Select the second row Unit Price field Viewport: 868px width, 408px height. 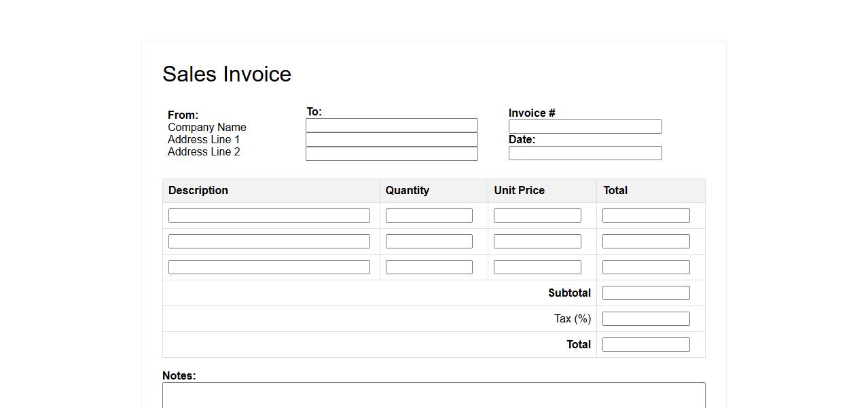(x=537, y=242)
